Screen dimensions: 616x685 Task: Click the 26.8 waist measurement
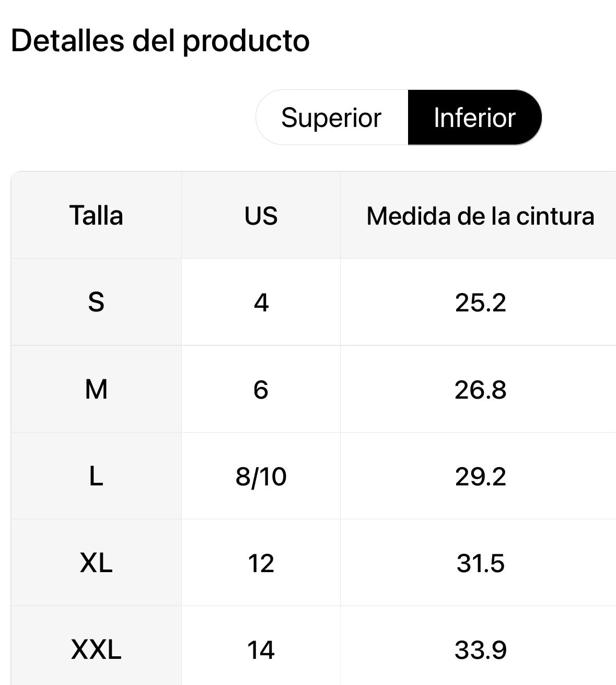pyautogui.click(x=480, y=389)
